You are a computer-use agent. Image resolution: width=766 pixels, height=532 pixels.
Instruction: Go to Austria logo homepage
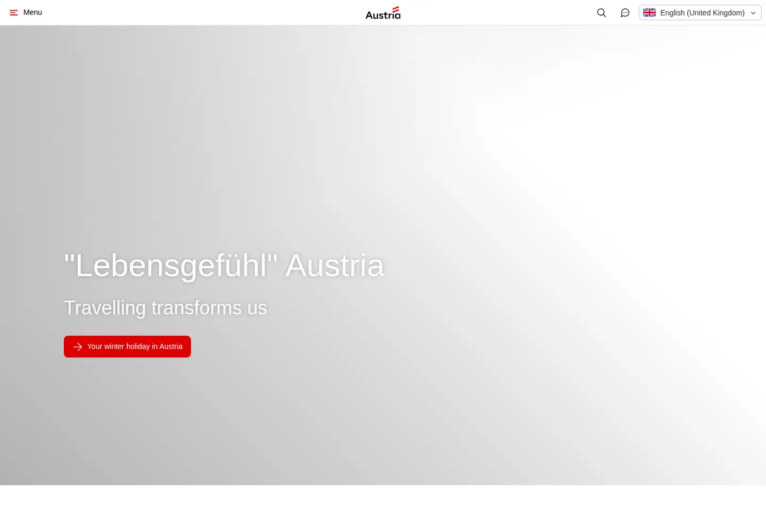[383, 13]
